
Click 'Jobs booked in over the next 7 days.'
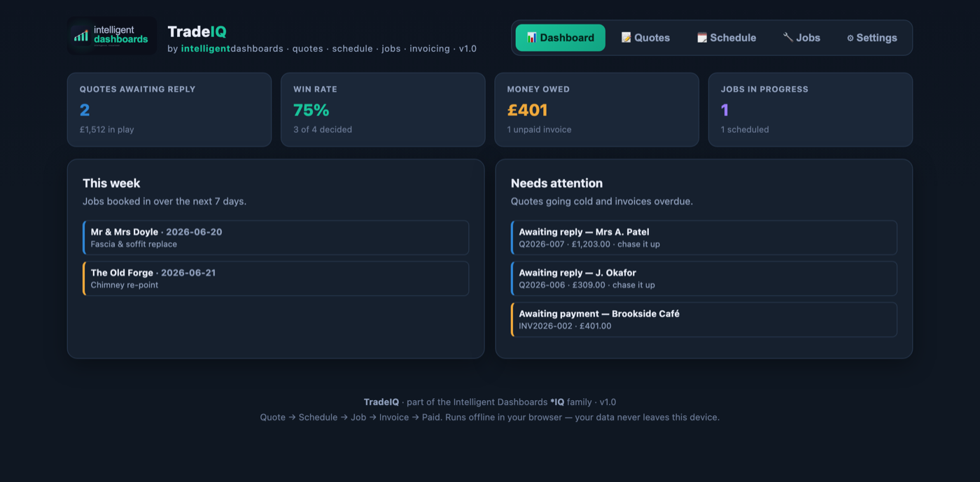click(x=164, y=201)
